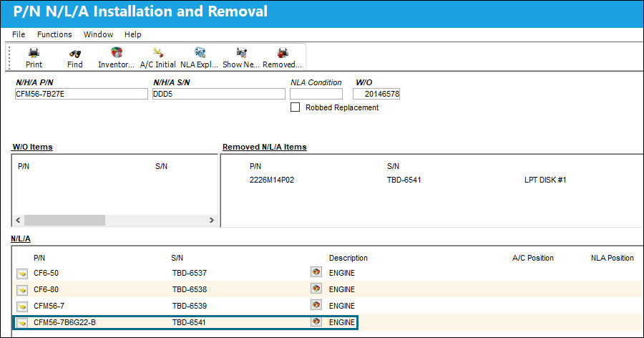The height and width of the screenshot is (338, 644).
Task: Click W/O Items scrollbar right arrow
Action: (212, 220)
